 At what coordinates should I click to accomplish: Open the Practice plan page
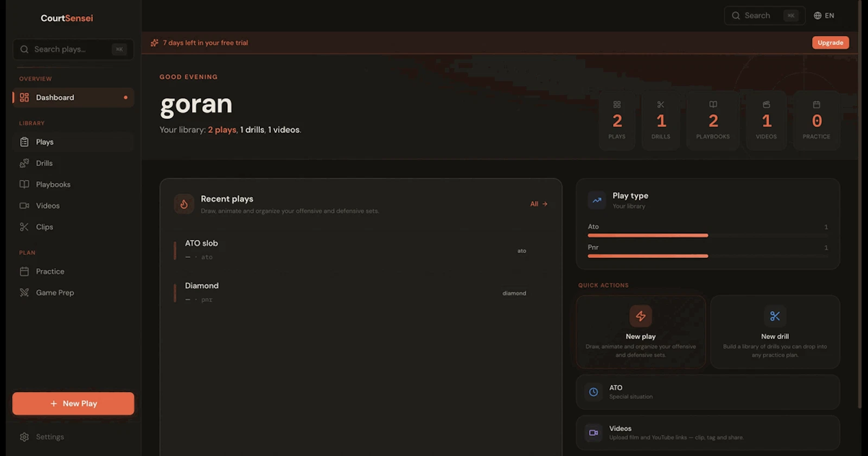[73, 271]
